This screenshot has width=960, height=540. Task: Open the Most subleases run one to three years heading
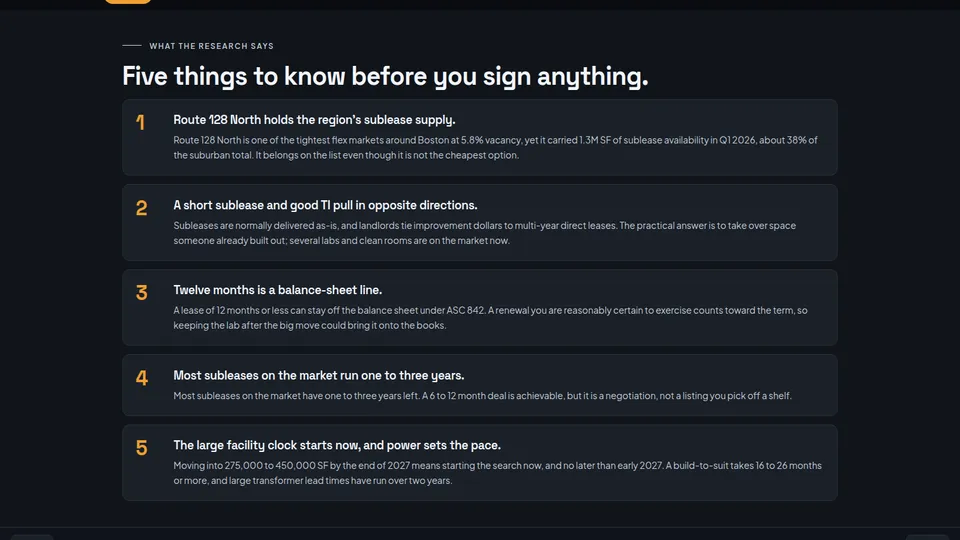[318, 375]
